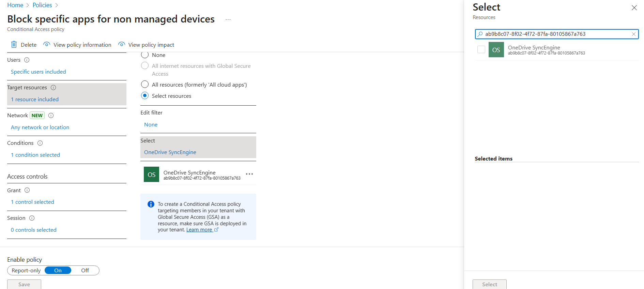The image size is (644, 289).
Task: Go to Policies in the breadcrumb
Action: [x=42, y=5]
